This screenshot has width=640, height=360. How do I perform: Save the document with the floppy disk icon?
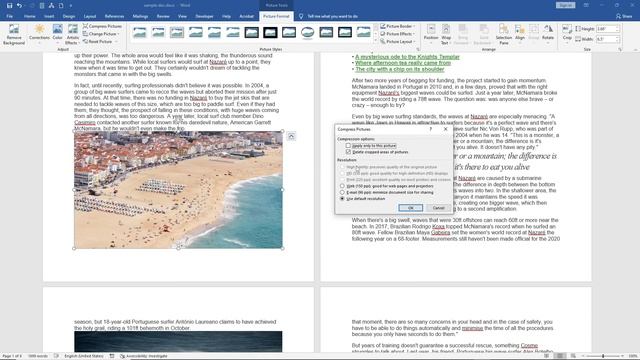pos(9,5)
